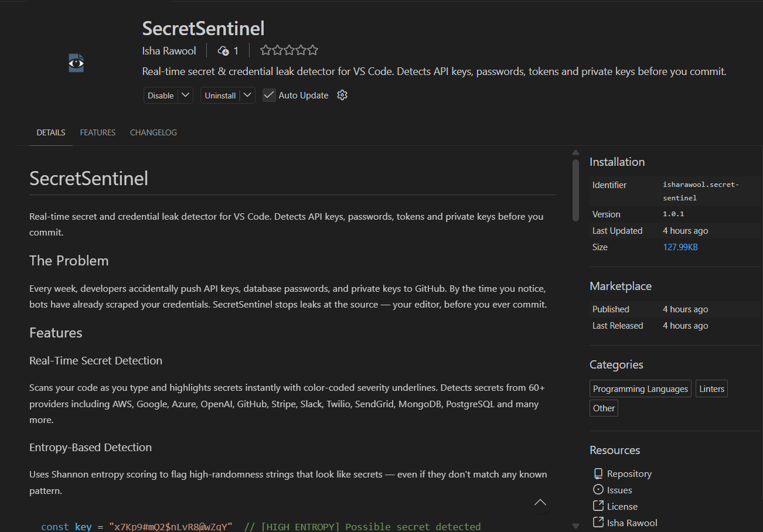This screenshot has height=532, width=763.
Task: Click the Isha Rawool resource link icon
Action: click(598, 523)
